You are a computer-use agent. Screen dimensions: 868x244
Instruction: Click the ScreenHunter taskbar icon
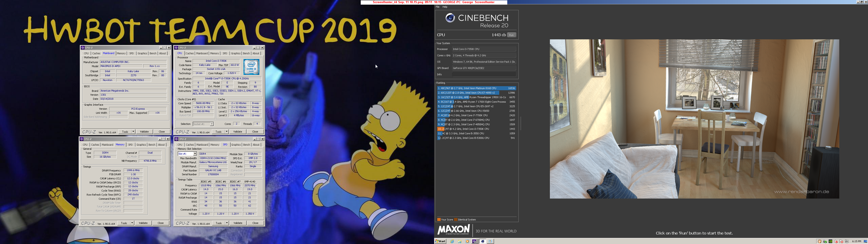(x=490, y=241)
